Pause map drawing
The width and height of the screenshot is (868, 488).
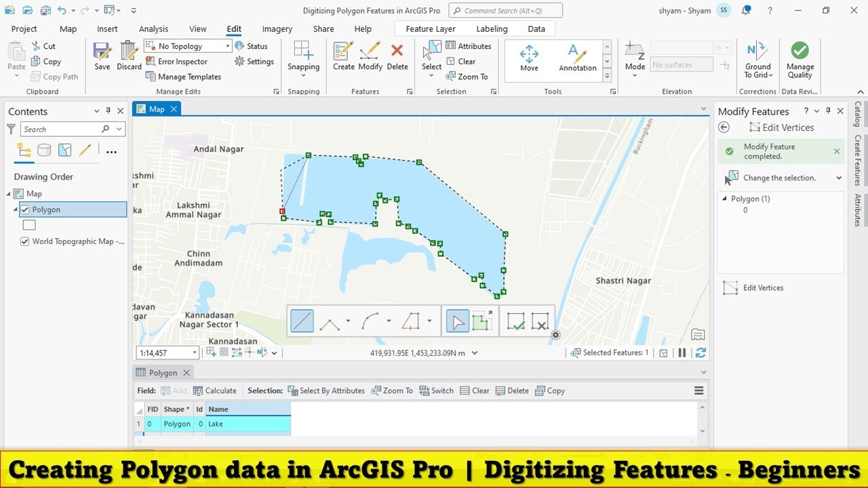(682, 352)
